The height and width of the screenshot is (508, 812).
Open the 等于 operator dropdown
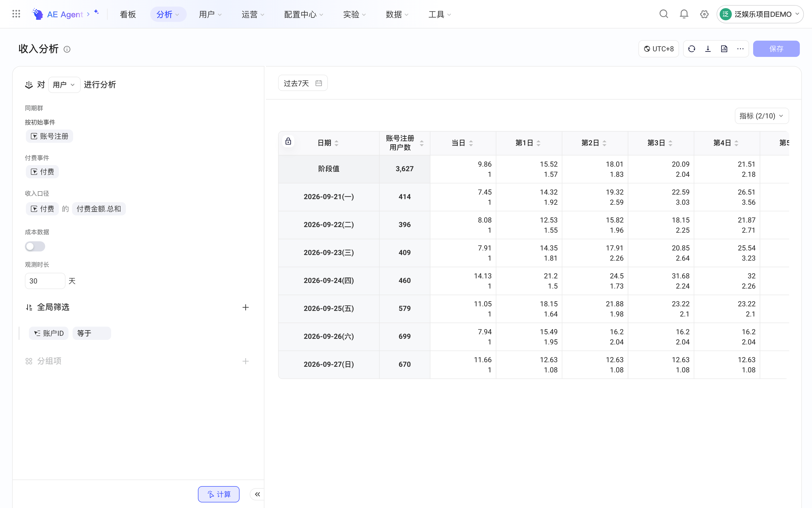(92, 333)
